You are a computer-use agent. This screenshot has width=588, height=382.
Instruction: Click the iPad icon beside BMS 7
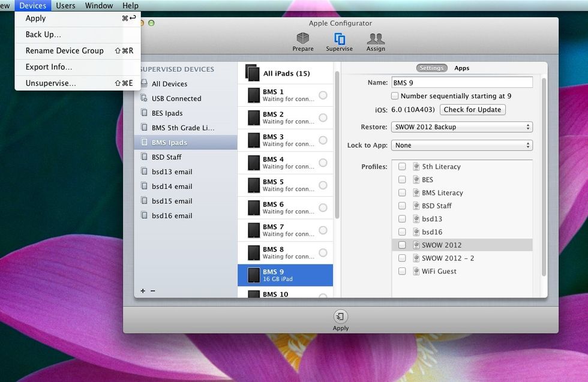coord(254,230)
